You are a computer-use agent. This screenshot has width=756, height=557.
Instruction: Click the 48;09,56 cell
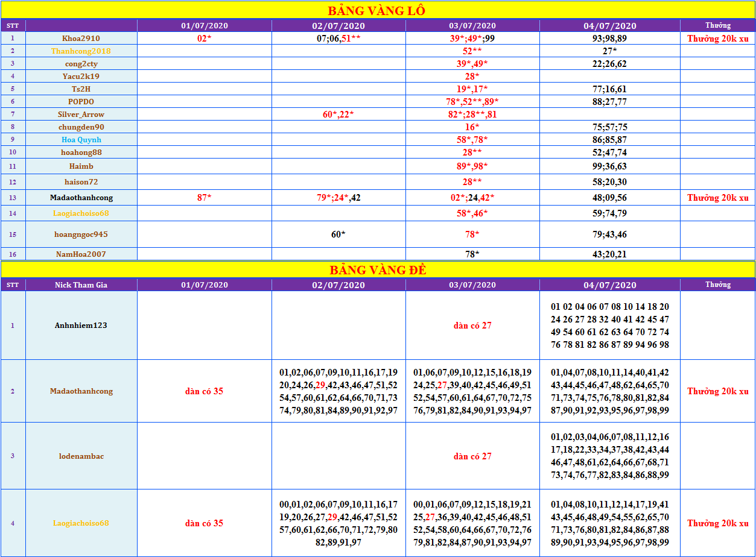click(610, 198)
